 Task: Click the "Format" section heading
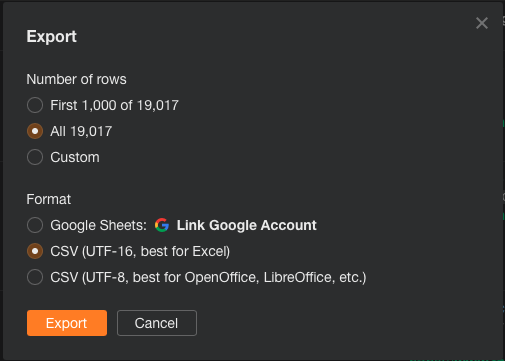[x=49, y=199]
